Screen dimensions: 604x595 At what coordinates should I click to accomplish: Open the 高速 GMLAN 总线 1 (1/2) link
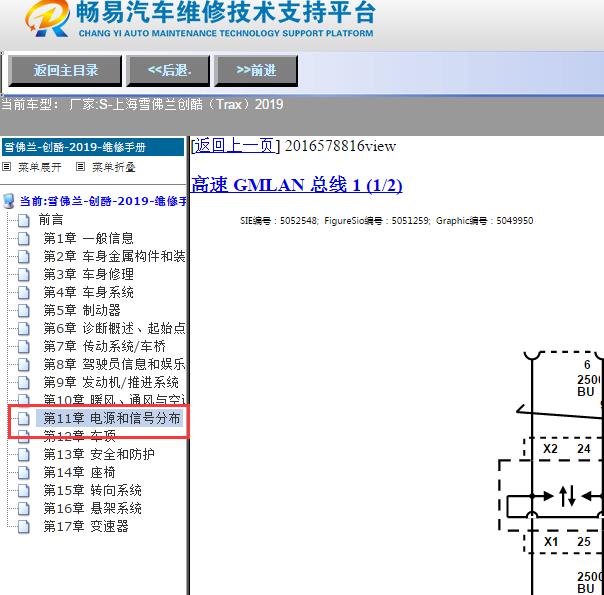click(297, 184)
